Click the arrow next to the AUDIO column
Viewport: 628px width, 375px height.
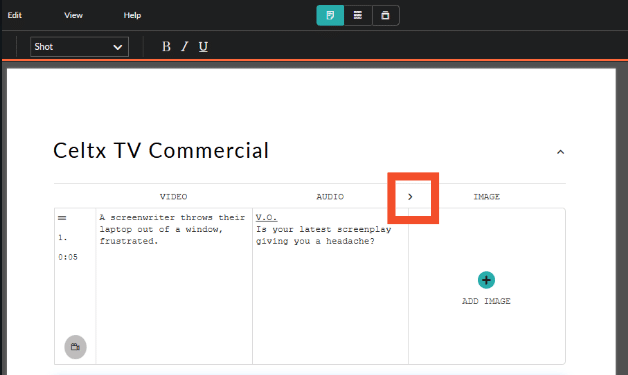click(410, 197)
